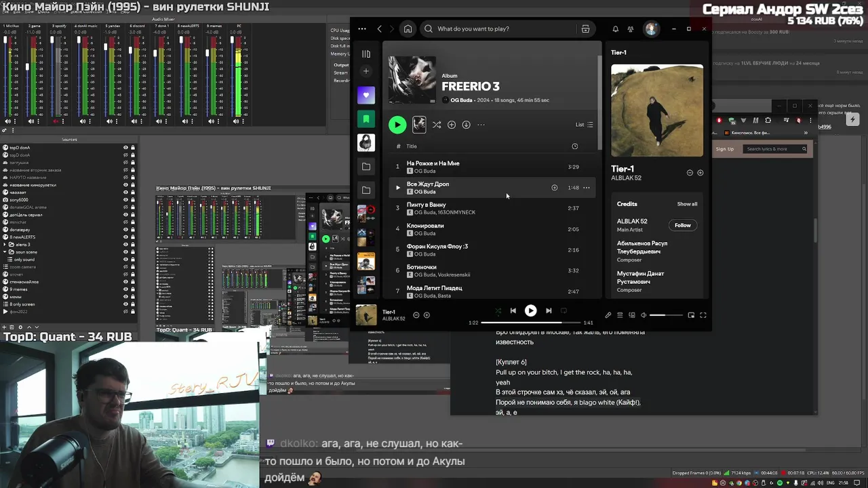Toggle visibility of 9 memes source
The width and height of the screenshot is (868, 488).
coord(125,289)
